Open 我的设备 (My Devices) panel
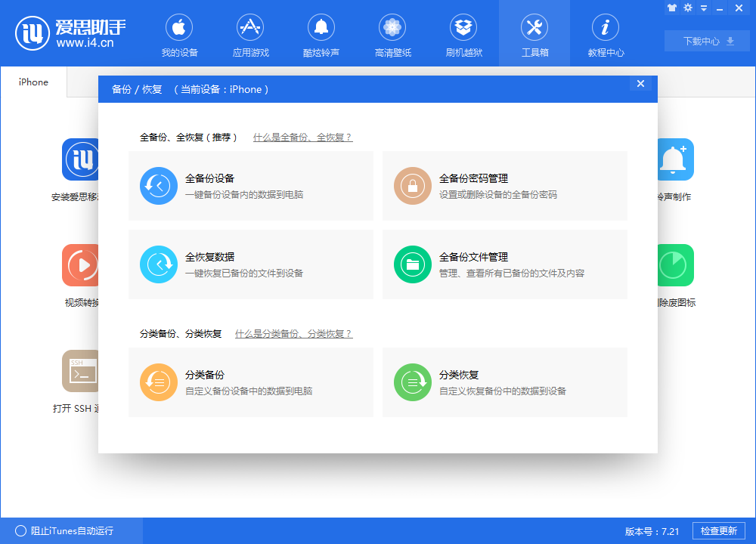The image size is (756, 544). tap(178, 34)
